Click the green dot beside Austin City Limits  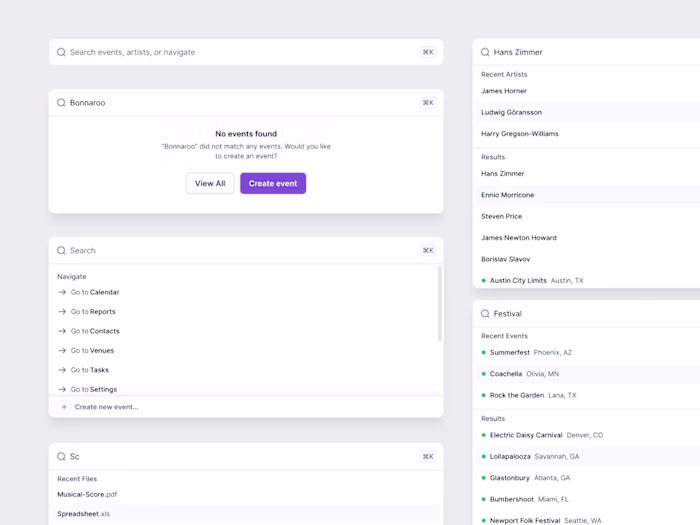click(483, 280)
